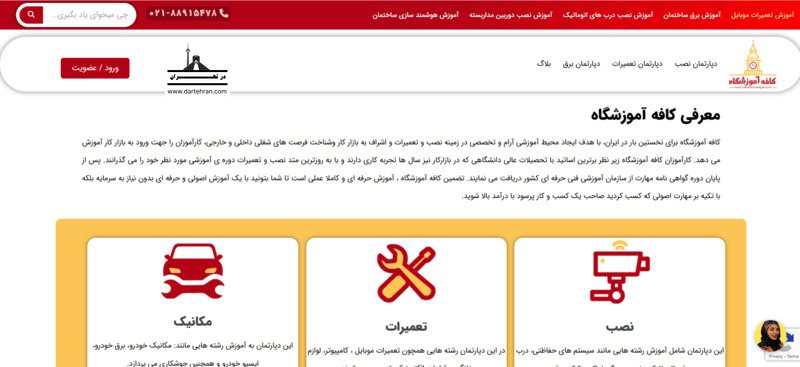Go to دپارتمان تعمیرات menu item
Viewport: 800px width, 367px height.
point(637,64)
